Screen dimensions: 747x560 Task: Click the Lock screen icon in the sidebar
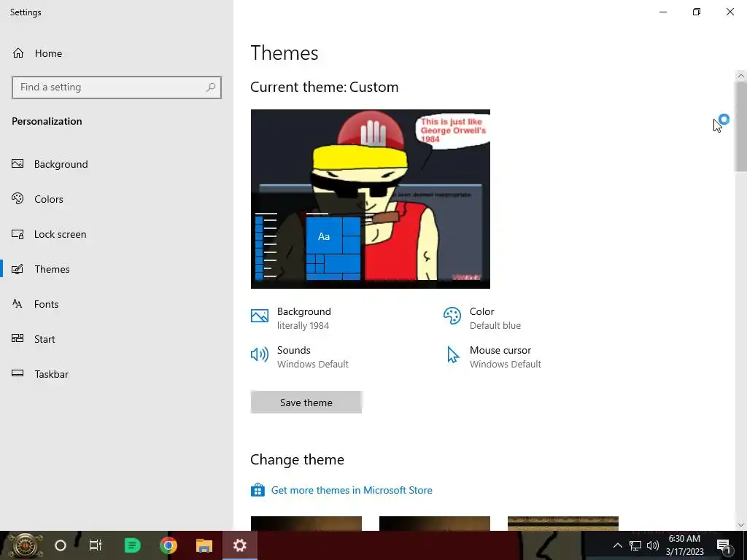(18, 234)
